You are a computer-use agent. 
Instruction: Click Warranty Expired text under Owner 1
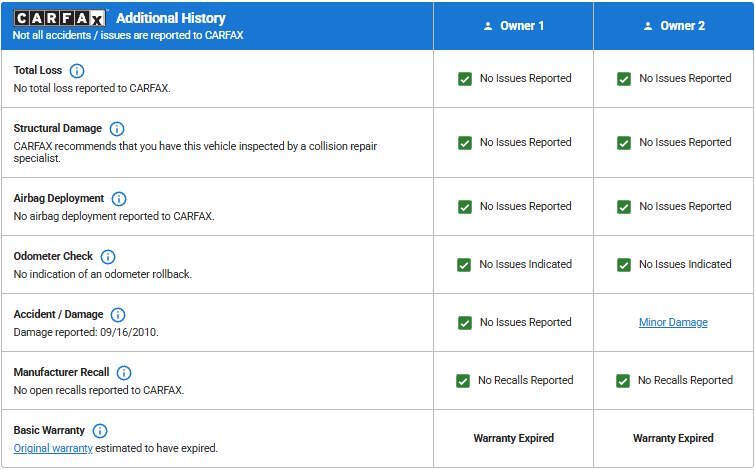coord(513,438)
